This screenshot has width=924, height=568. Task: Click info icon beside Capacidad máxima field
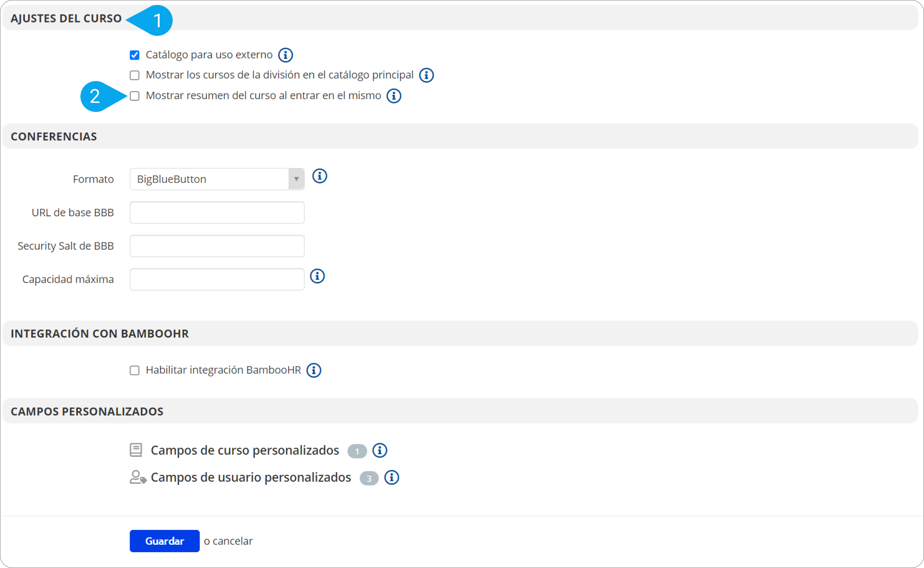click(x=317, y=276)
